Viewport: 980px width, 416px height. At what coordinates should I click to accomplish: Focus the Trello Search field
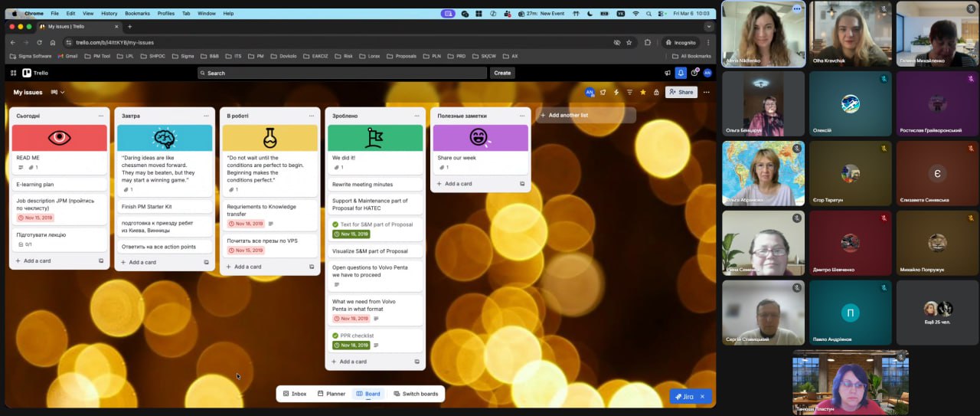pyautogui.click(x=342, y=73)
